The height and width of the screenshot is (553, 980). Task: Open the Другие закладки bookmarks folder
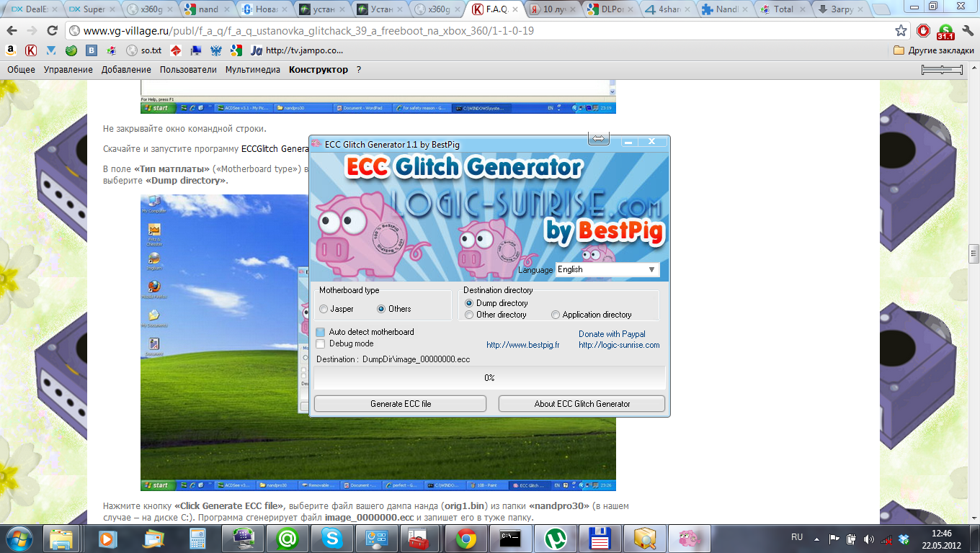[933, 50]
